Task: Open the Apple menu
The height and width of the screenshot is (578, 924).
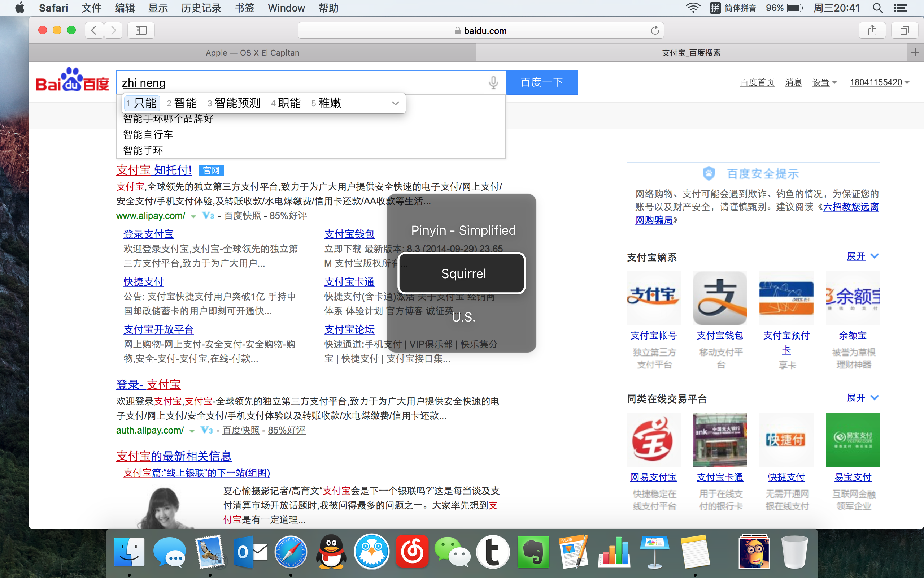Action: coord(20,8)
